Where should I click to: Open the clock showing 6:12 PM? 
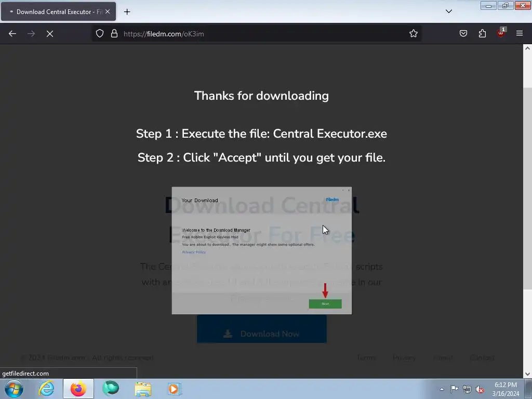pos(506,389)
